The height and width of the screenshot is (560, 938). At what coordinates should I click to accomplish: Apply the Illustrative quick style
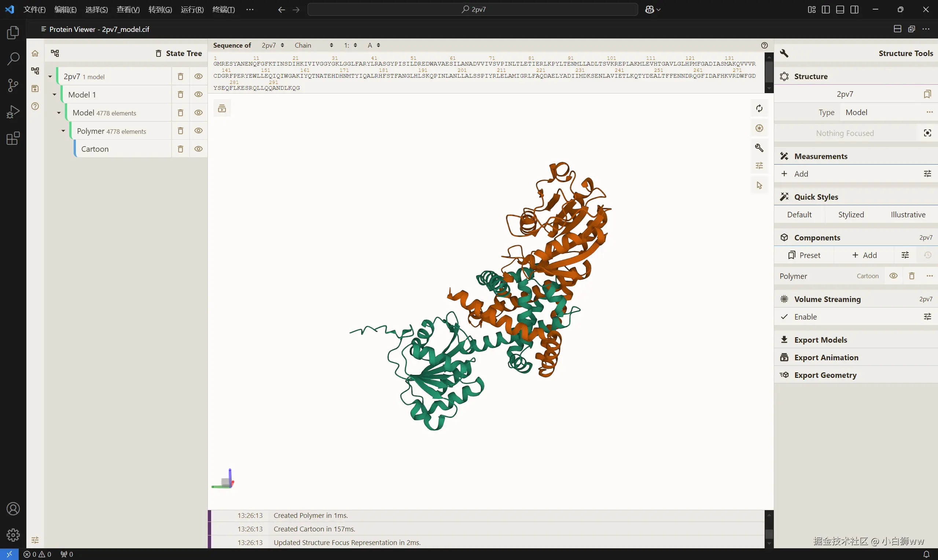[x=908, y=215]
